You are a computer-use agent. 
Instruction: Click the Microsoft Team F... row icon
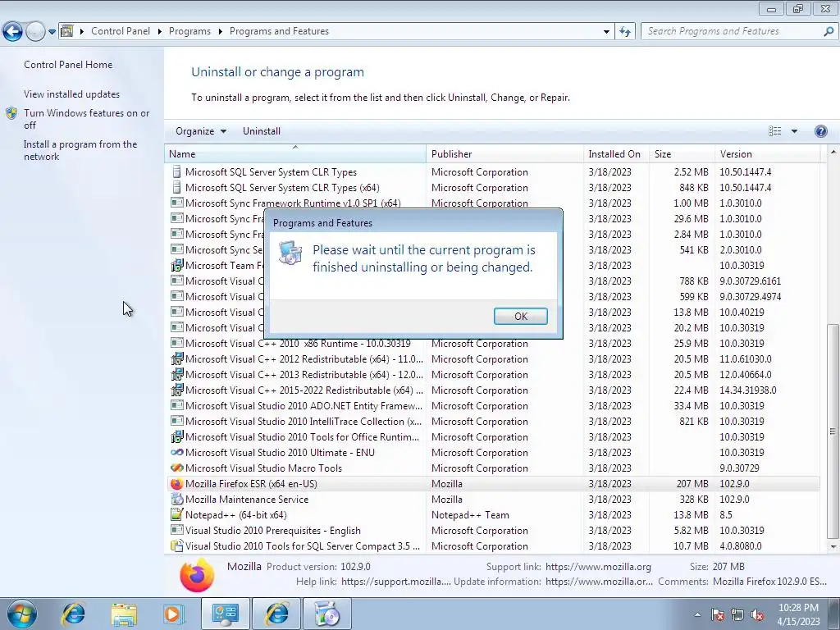coord(176,266)
